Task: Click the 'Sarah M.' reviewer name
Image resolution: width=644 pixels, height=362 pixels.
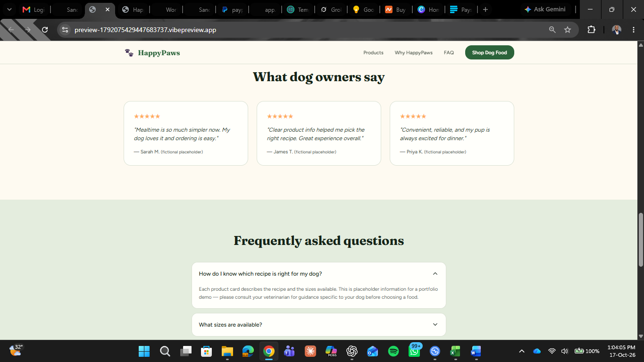Action: click(x=150, y=152)
